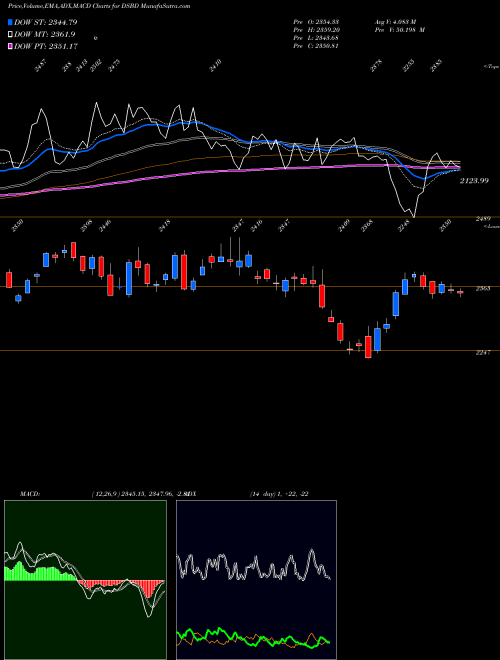Open the green MACD histogram panel
This screenshot has width=500, height=660.
point(85,580)
